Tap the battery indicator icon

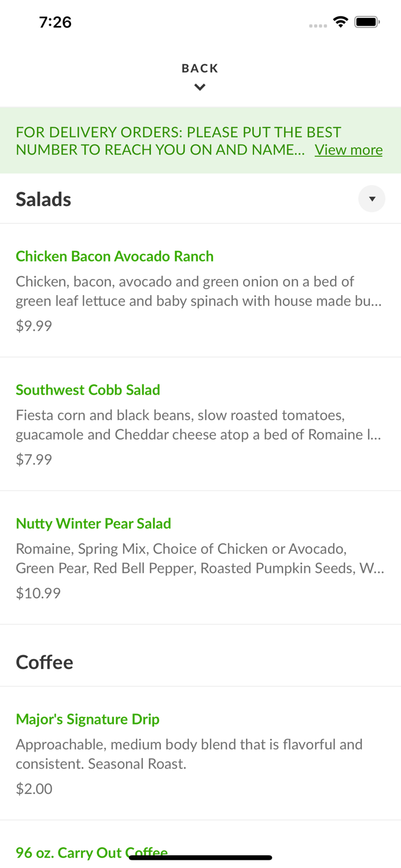click(x=367, y=22)
